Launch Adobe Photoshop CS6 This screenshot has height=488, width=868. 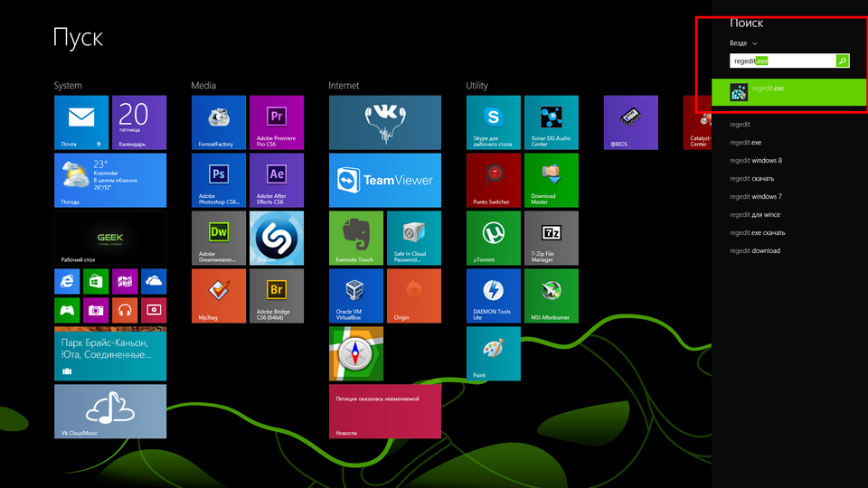(219, 181)
